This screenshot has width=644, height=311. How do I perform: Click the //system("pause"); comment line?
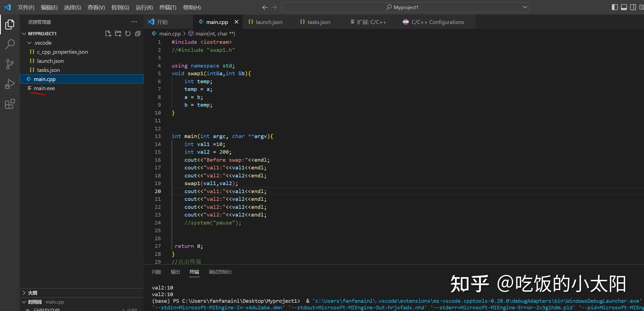(213, 223)
